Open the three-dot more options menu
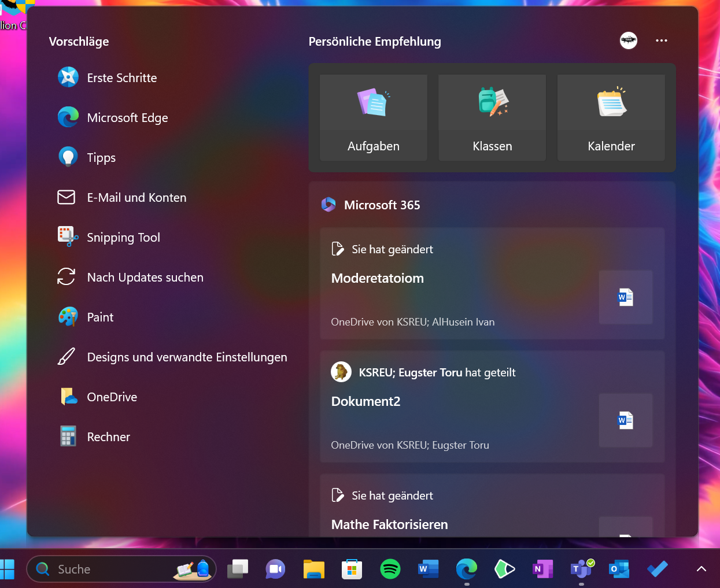Screen dimensions: 720x588 coord(662,40)
